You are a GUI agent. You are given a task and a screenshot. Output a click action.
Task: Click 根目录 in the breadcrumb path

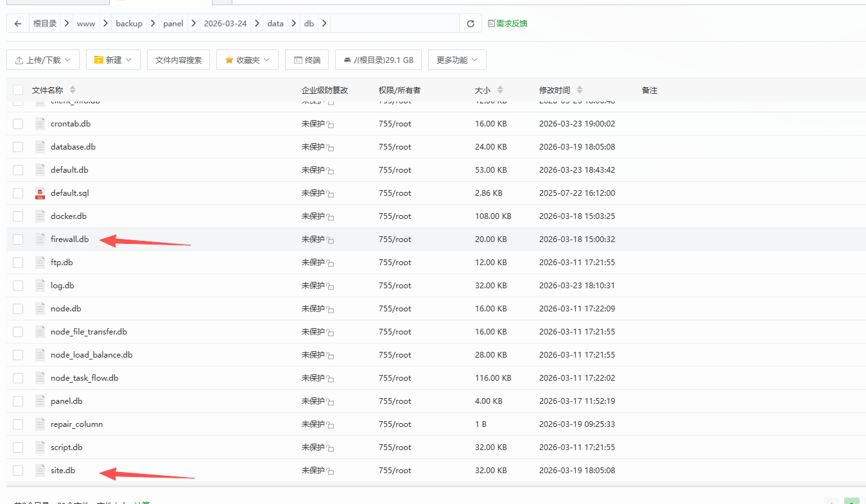pyautogui.click(x=44, y=23)
